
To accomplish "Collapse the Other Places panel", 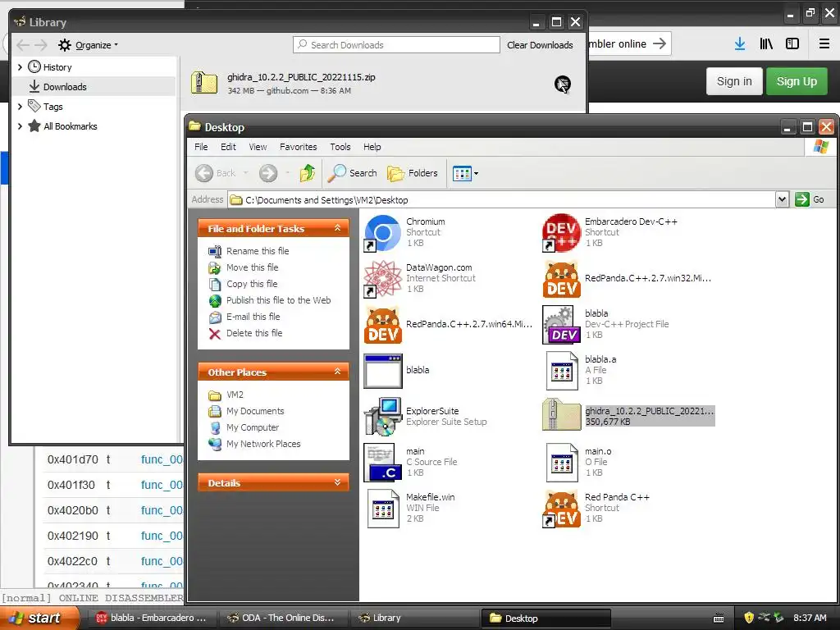I will click(x=337, y=372).
